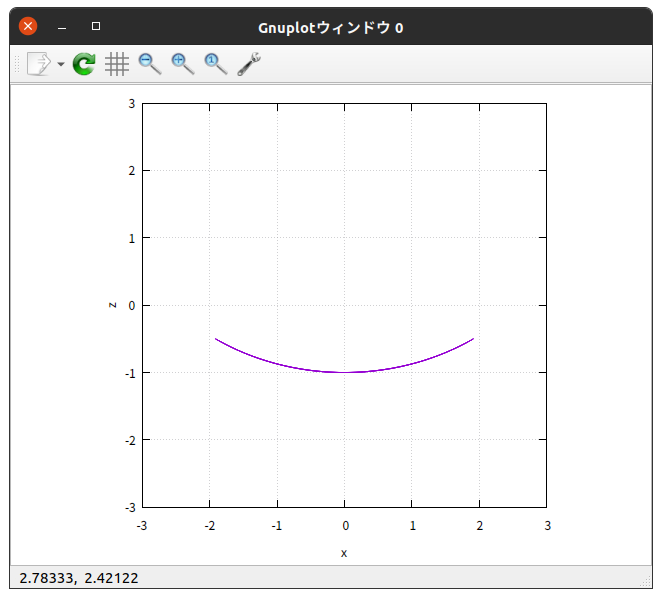
Task: Click the export/copy to clipboard icon
Action: pyautogui.click(x=39, y=64)
